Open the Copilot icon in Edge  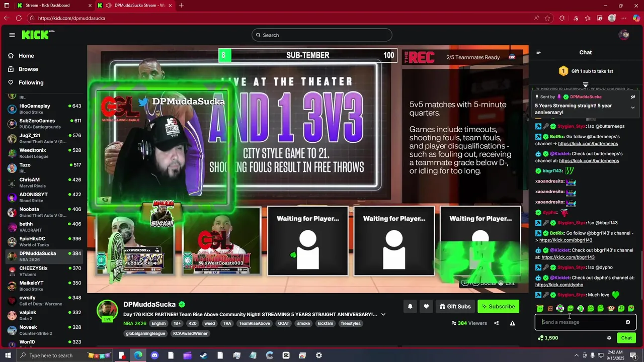[x=636, y=18]
